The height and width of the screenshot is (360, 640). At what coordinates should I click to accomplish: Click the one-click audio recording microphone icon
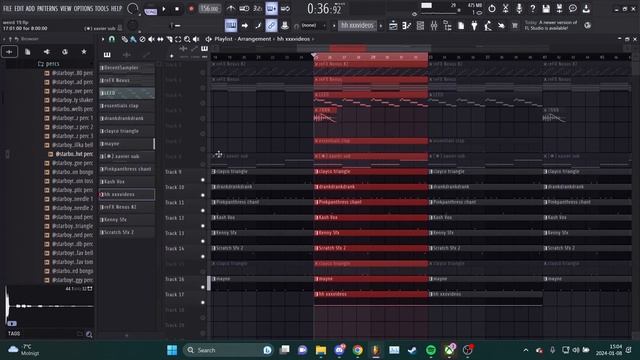[x=519, y=8]
